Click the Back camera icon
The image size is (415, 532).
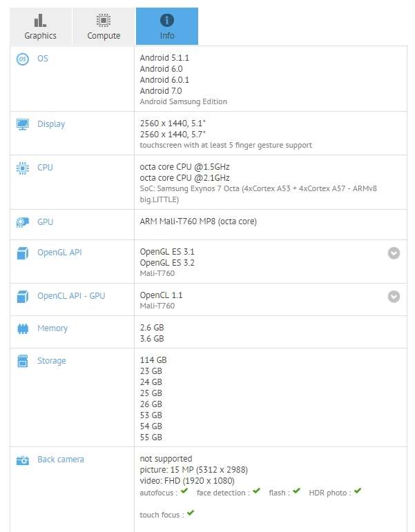22,460
